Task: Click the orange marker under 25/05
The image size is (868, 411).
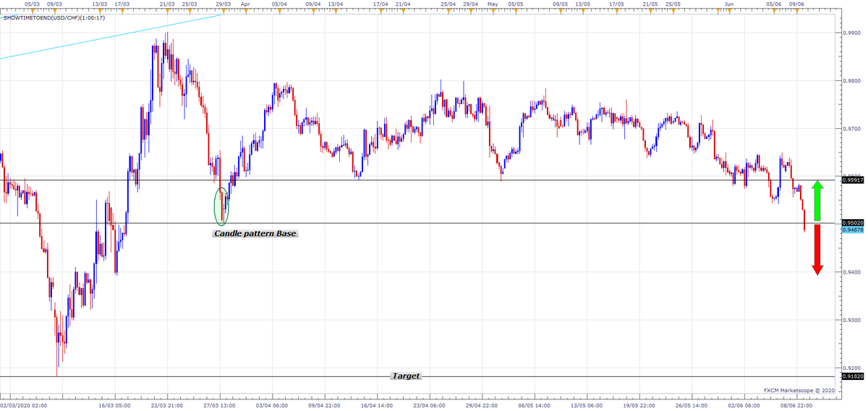Action: 673,11
